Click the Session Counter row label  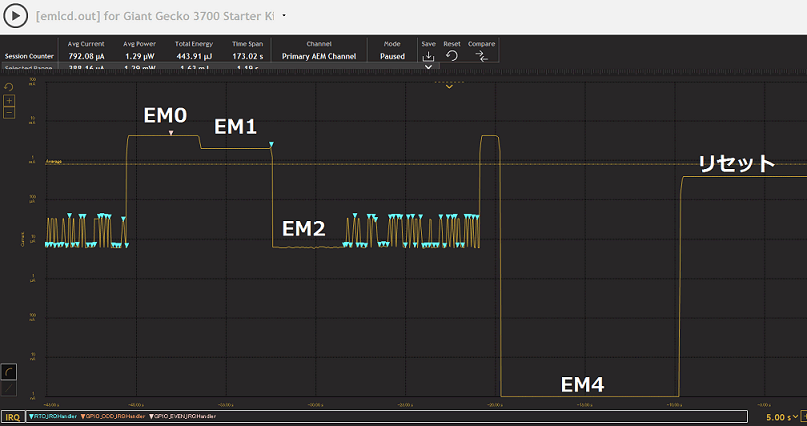click(x=29, y=56)
